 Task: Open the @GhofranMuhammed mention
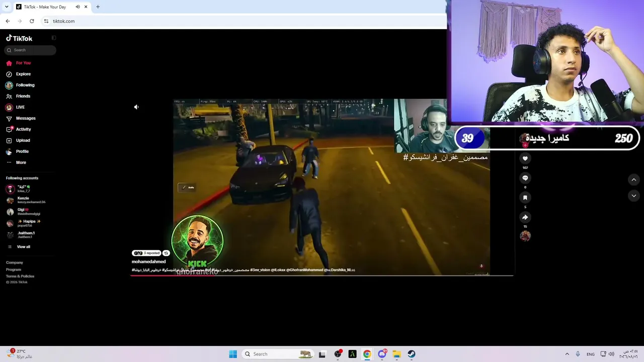(305, 270)
